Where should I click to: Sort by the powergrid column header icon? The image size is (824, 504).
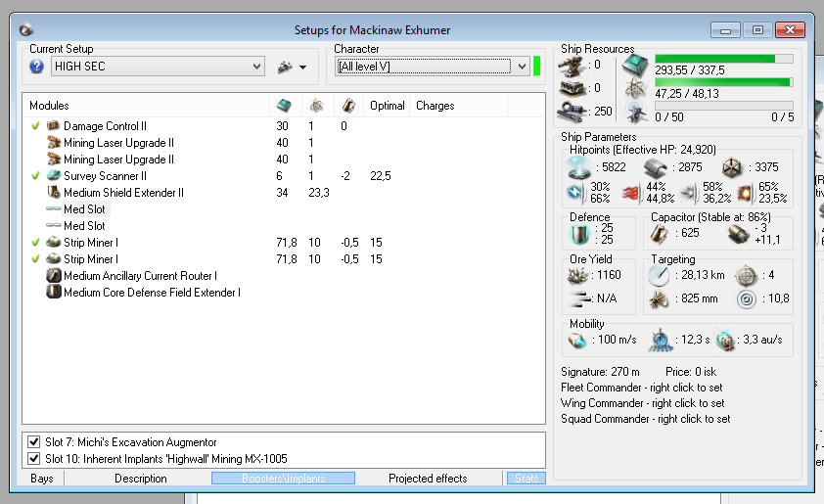click(x=316, y=106)
